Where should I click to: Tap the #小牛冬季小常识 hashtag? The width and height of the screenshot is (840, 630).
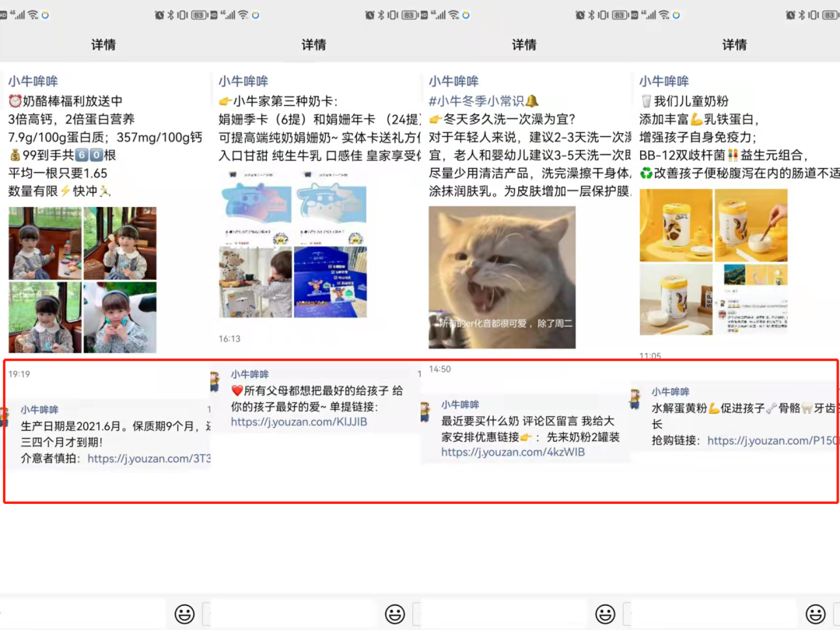pos(476,100)
